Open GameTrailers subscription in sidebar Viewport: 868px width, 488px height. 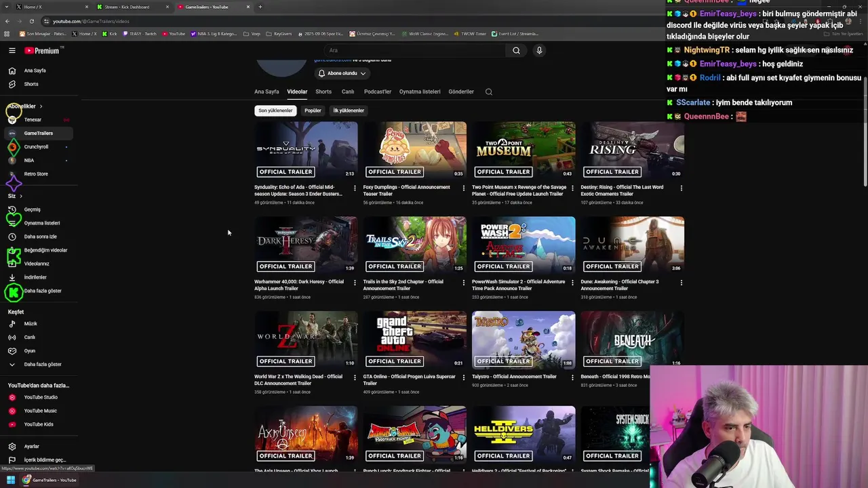[x=39, y=134]
